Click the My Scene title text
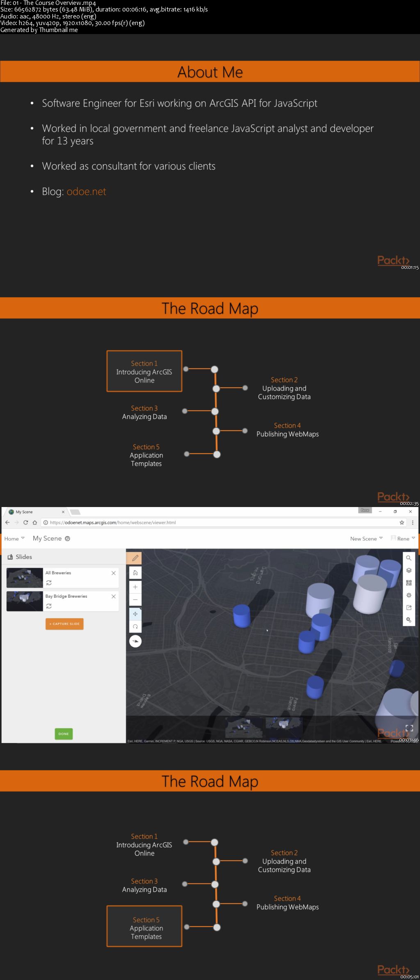Viewport: 420px width, 980px height. pos(47,538)
